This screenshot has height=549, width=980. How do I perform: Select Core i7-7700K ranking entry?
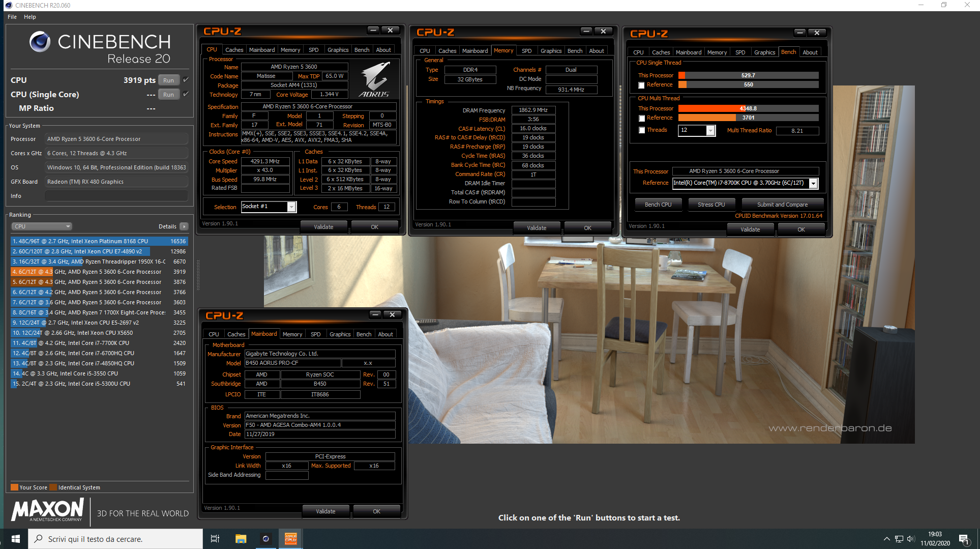click(x=99, y=343)
